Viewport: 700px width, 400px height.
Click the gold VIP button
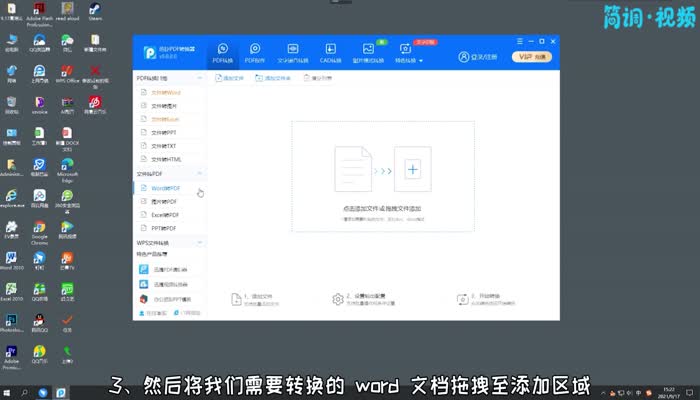pyautogui.click(x=530, y=57)
